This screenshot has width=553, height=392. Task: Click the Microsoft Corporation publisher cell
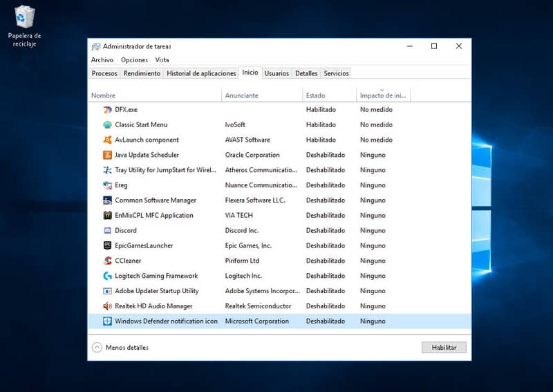coord(256,321)
